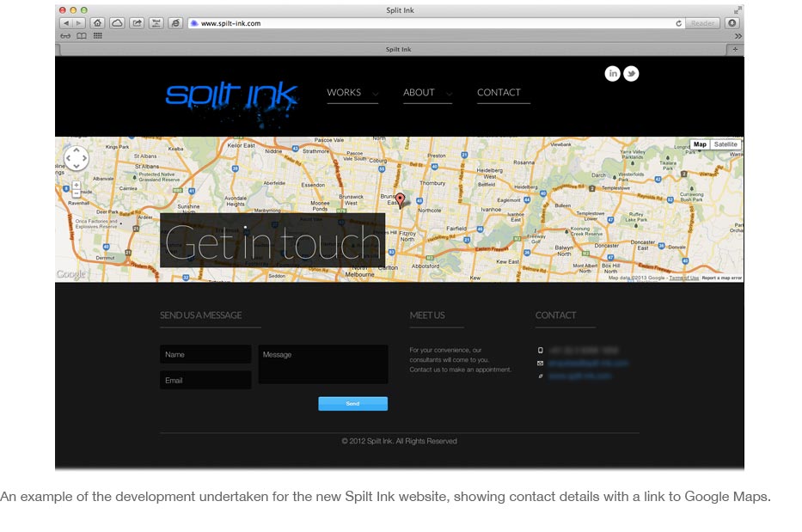The width and height of the screenshot is (802, 532).
Task: Focus the Name input field
Action: click(x=205, y=354)
